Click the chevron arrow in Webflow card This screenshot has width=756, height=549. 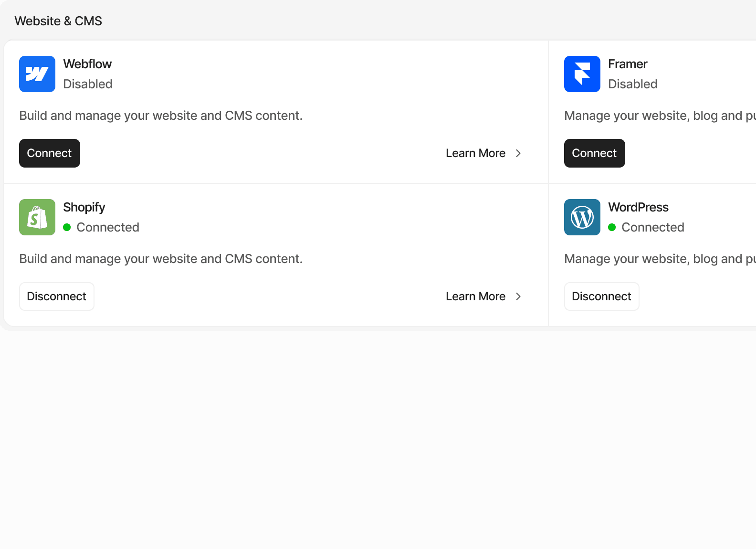coord(518,153)
